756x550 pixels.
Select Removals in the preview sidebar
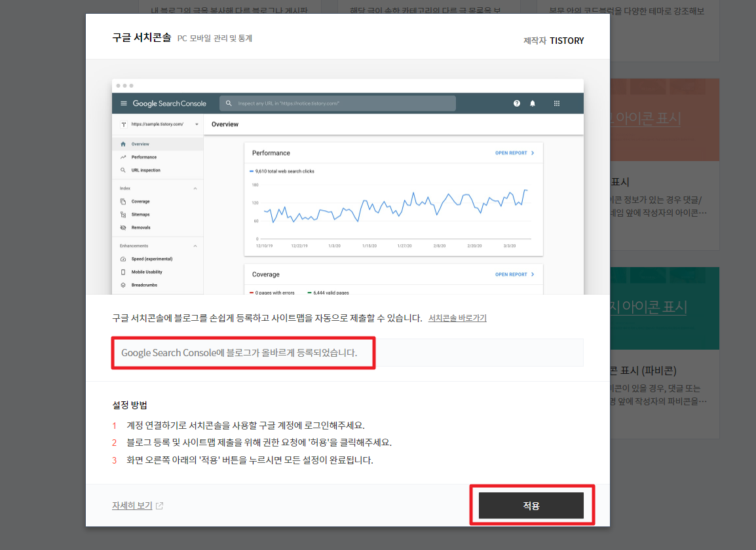point(158,227)
